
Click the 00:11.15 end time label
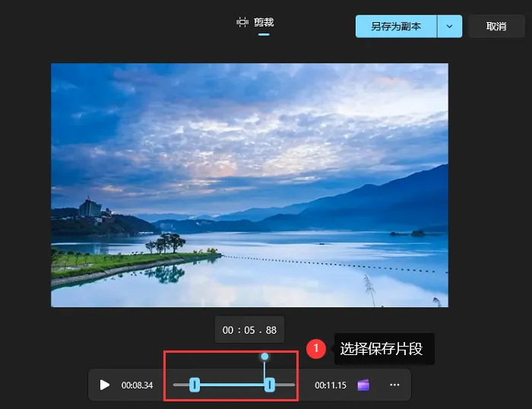click(331, 385)
